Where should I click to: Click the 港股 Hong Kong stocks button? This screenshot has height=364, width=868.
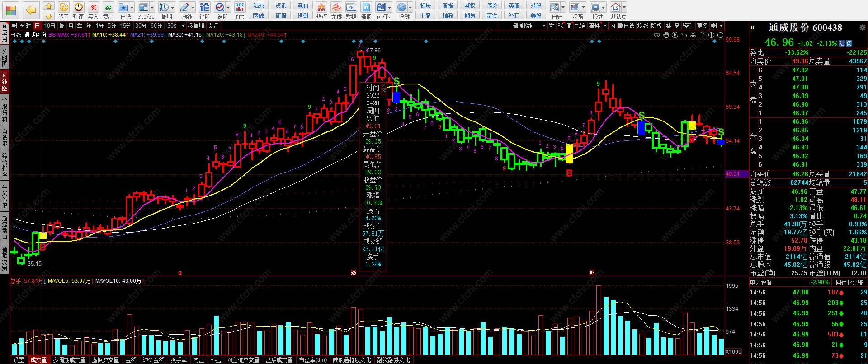coord(536,5)
